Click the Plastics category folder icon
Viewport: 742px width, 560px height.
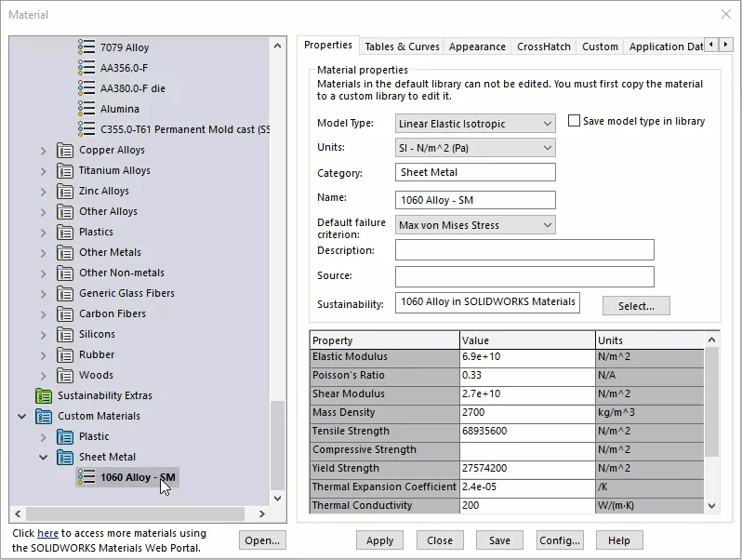click(x=65, y=232)
